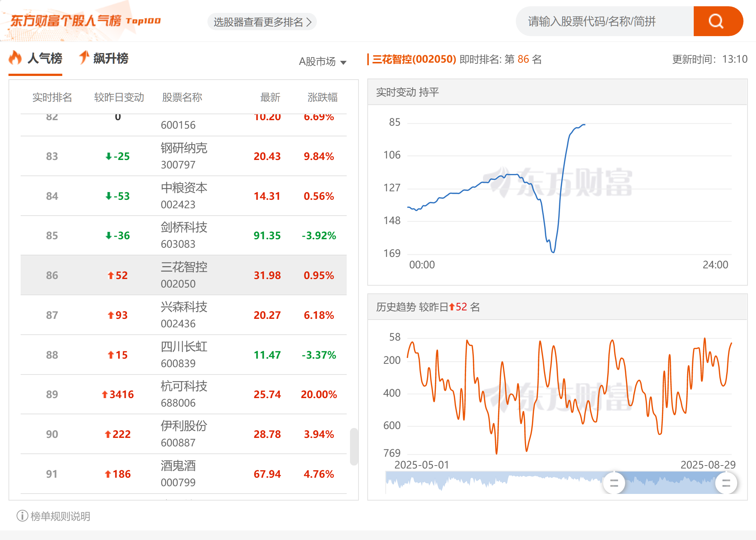This screenshot has width=756, height=540.
Task: Click the info icon next to 榜单规则说明
Action: tap(22, 516)
